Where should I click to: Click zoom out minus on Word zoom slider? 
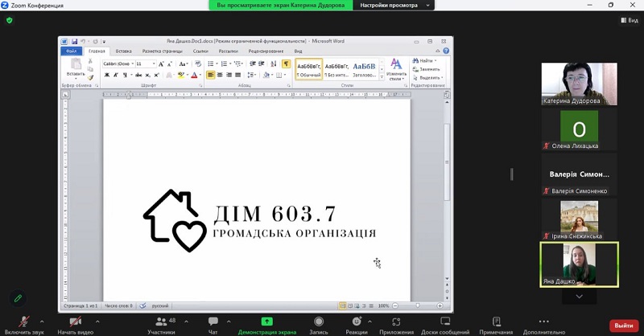[395, 306]
